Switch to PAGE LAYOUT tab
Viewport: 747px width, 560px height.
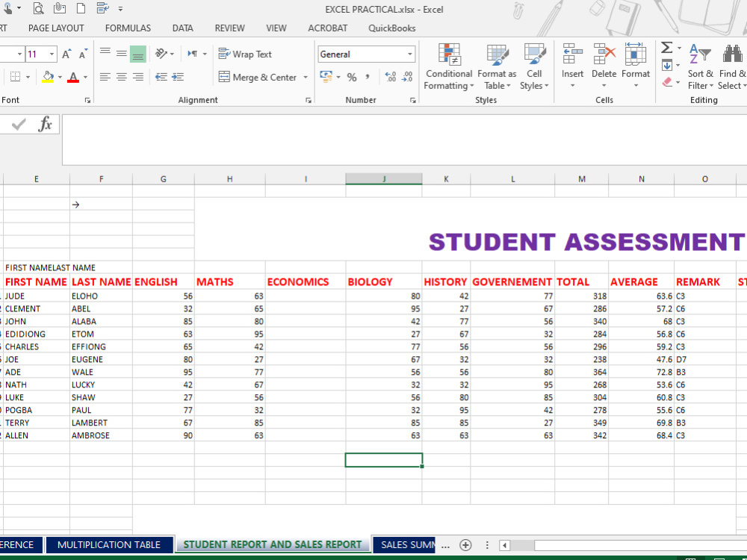point(56,28)
